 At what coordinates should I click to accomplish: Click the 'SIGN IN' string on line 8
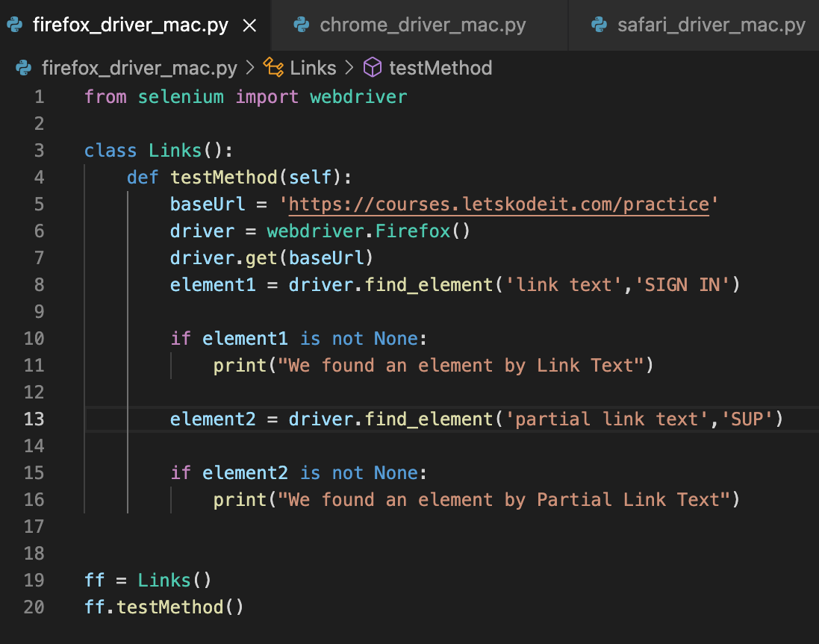(682, 285)
